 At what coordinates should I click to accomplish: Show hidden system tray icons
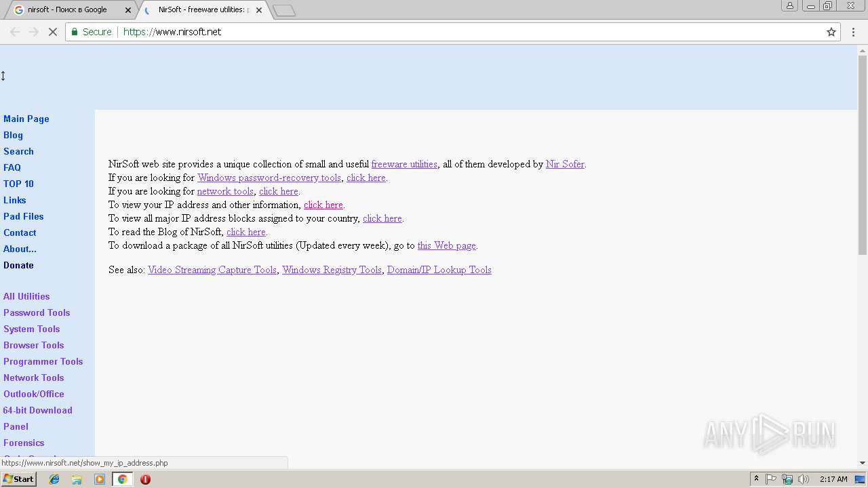[757, 479]
